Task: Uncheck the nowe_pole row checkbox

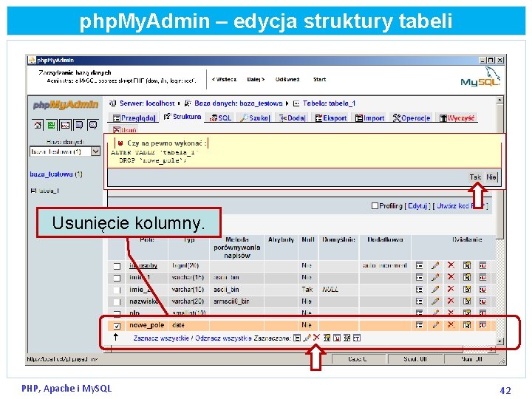Action: 117,326
